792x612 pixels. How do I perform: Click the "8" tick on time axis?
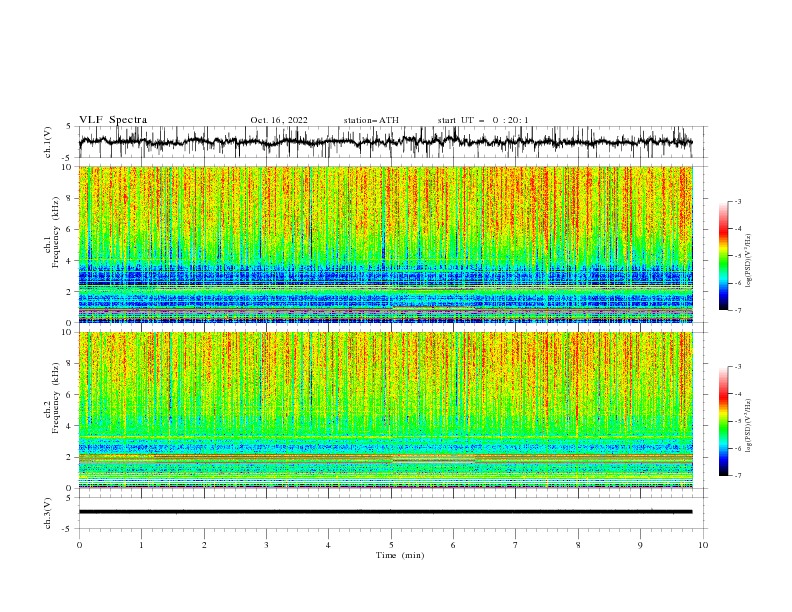point(578,545)
